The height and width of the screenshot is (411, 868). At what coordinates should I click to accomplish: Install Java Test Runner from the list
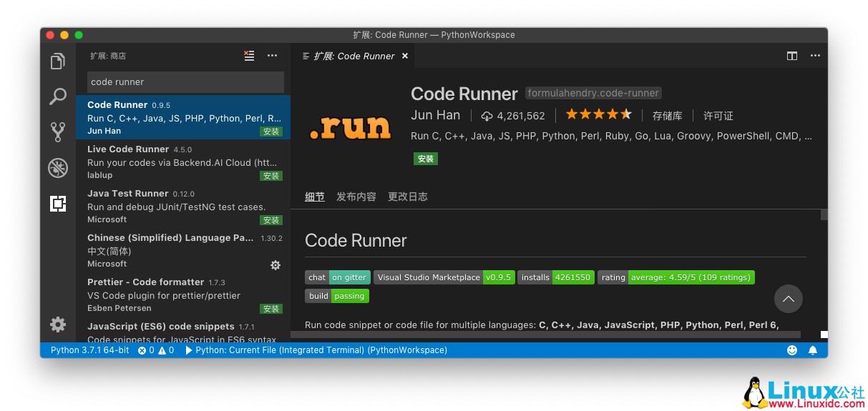(271, 220)
